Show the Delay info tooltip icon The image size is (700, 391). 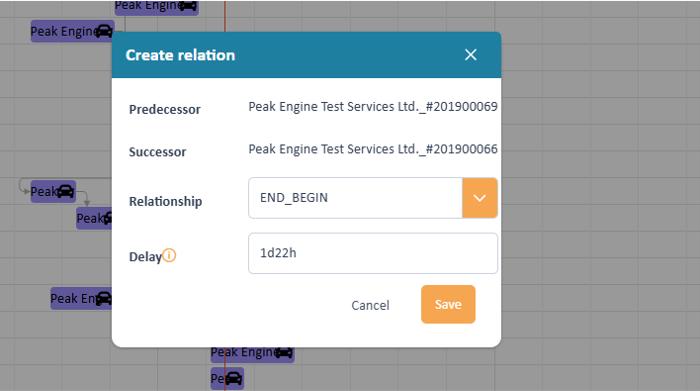tap(169, 255)
